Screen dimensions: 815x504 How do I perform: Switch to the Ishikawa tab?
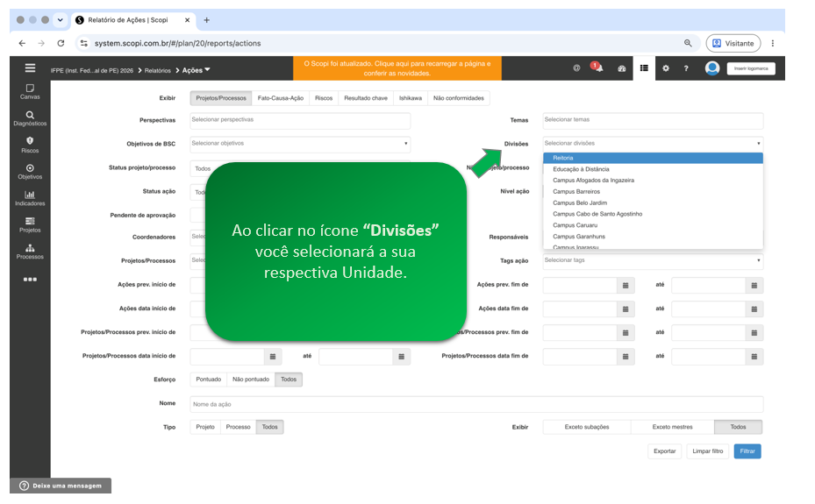pos(410,98)
